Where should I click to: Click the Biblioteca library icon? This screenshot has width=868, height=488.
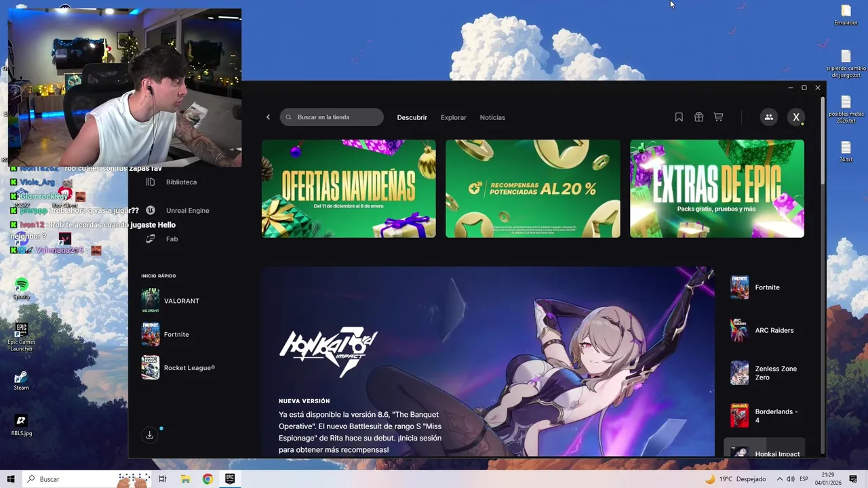coord(151,182)
